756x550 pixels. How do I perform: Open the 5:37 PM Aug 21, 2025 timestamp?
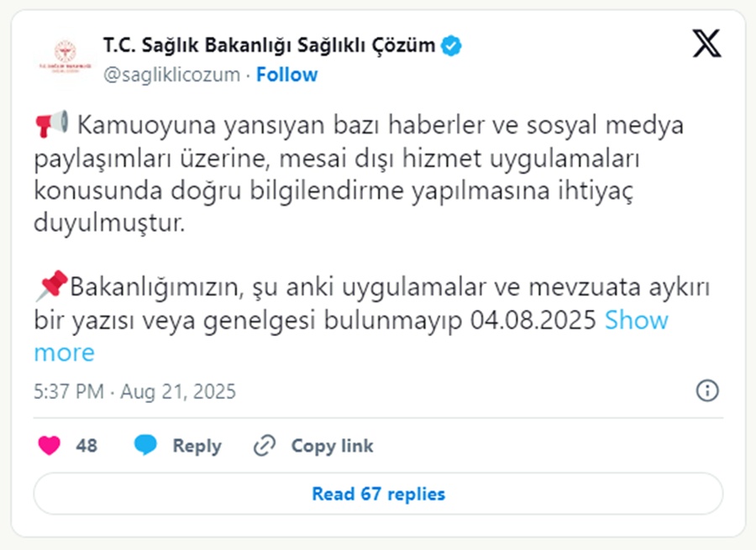click(134, 391)
